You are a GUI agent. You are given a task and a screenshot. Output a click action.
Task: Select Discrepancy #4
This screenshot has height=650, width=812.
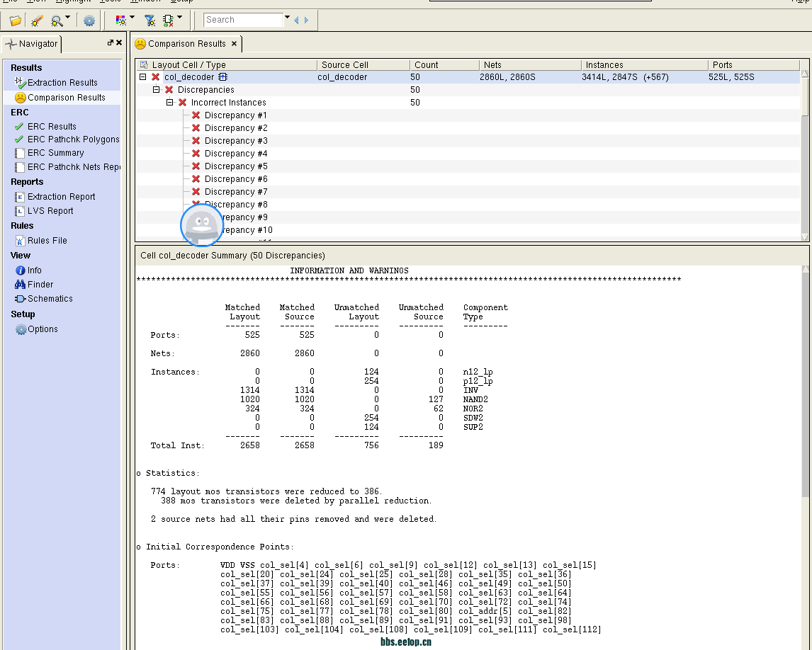coord(236,154)
